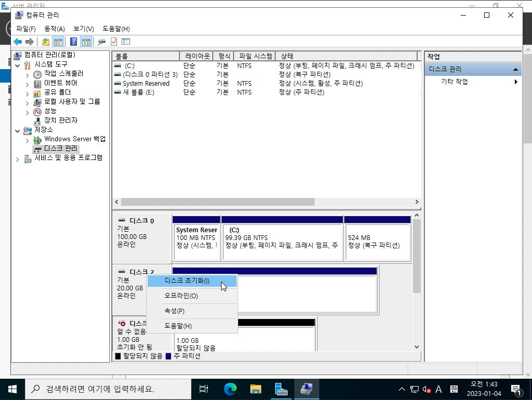Image resolution: width=532 pixels, height=400 pixels.
Task: Select 이벤트 뷰어 in the tree
Action: pos(60,83)
